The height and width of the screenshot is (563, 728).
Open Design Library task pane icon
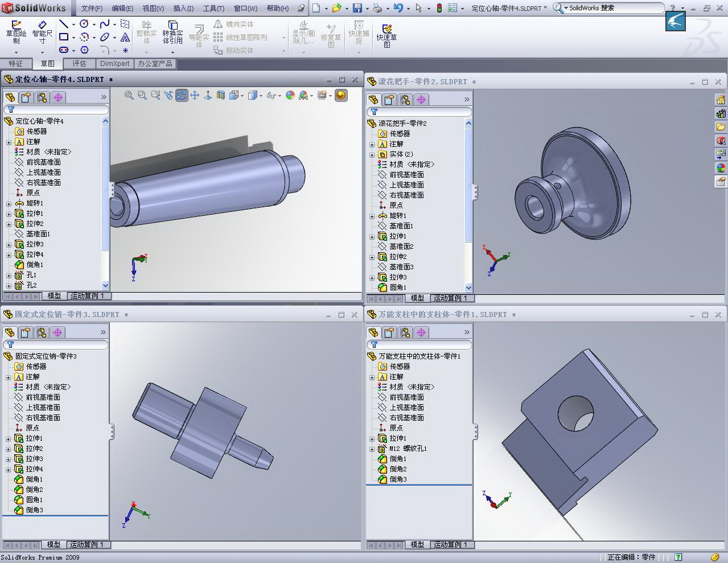[721, 113]
